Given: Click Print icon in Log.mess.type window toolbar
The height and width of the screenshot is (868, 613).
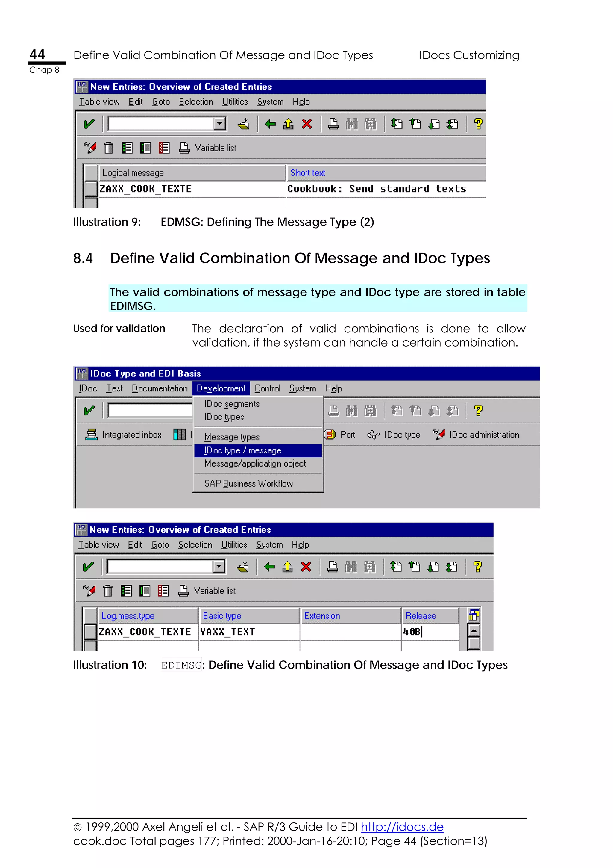Looking at the screenshot, I should (x=332, y=567).
